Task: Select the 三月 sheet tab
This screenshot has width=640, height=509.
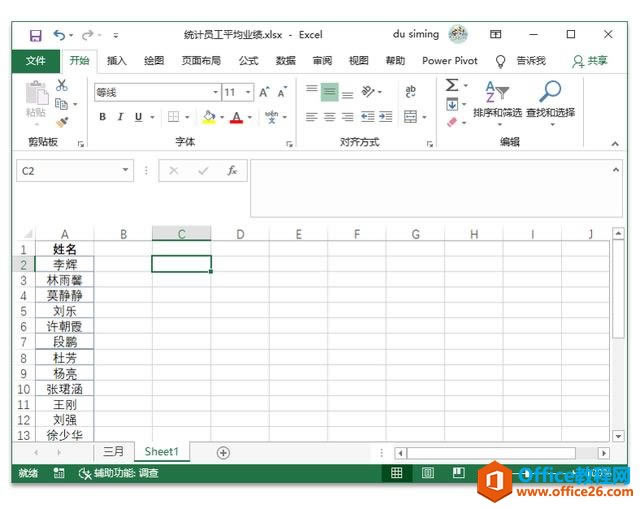Action: click(x=113, y=451)
